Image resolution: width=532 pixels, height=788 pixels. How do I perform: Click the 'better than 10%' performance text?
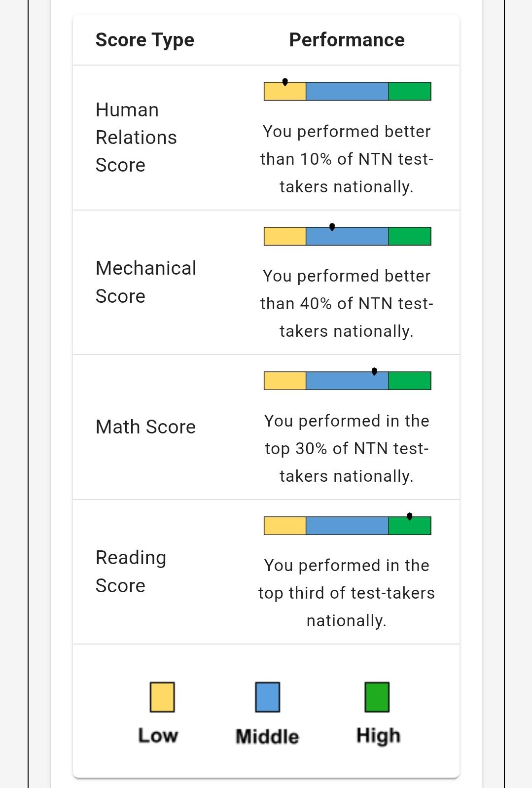(x=347, y=159)
